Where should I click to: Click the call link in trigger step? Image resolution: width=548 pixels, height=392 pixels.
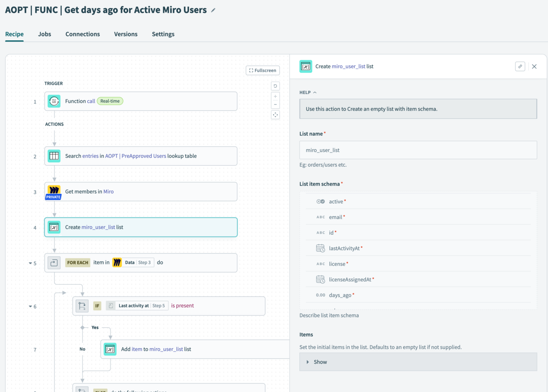(91, 101)
